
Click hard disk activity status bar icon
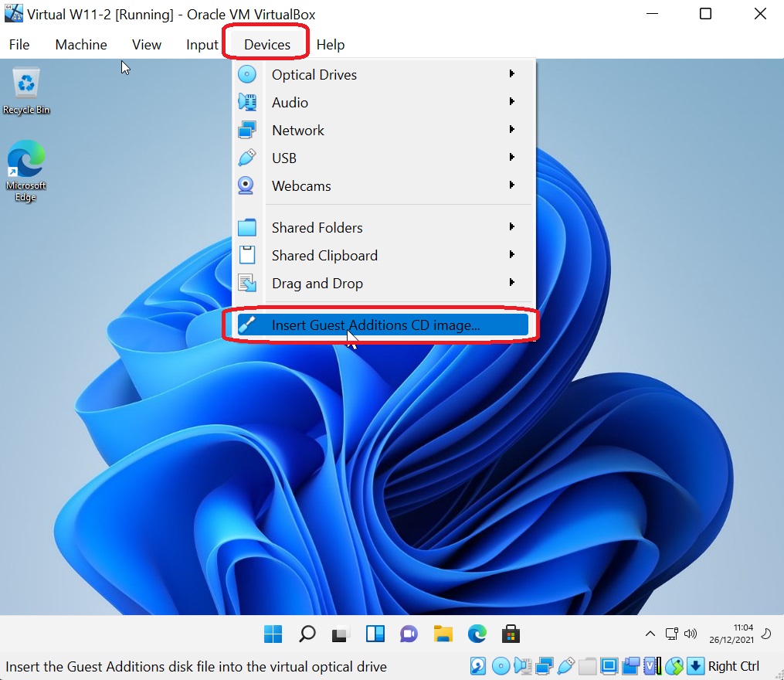(478, 666)
